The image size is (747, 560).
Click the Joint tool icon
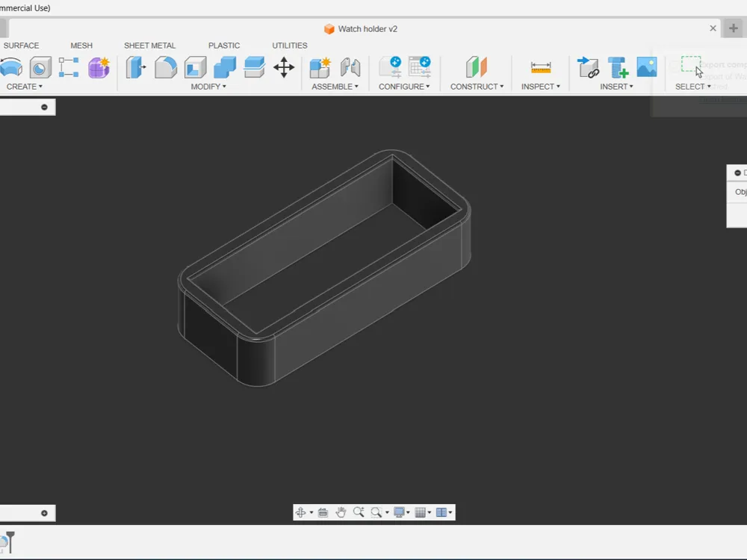tap(350, 67)
